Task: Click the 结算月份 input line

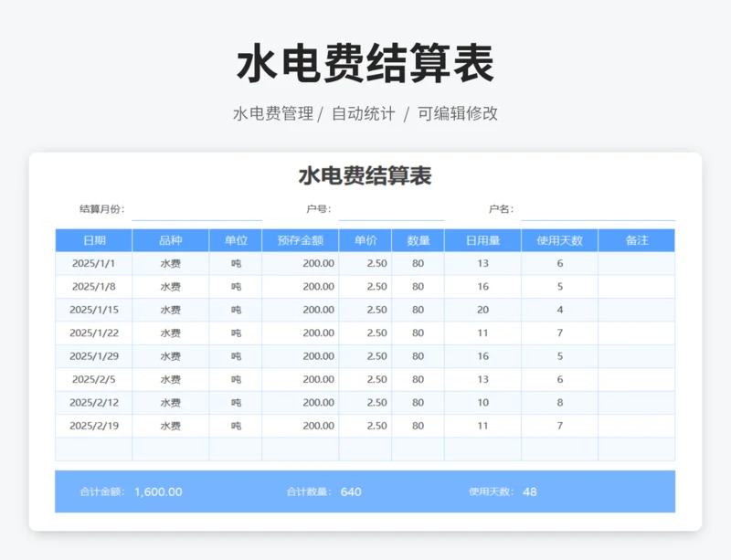Action: [196, 210]
